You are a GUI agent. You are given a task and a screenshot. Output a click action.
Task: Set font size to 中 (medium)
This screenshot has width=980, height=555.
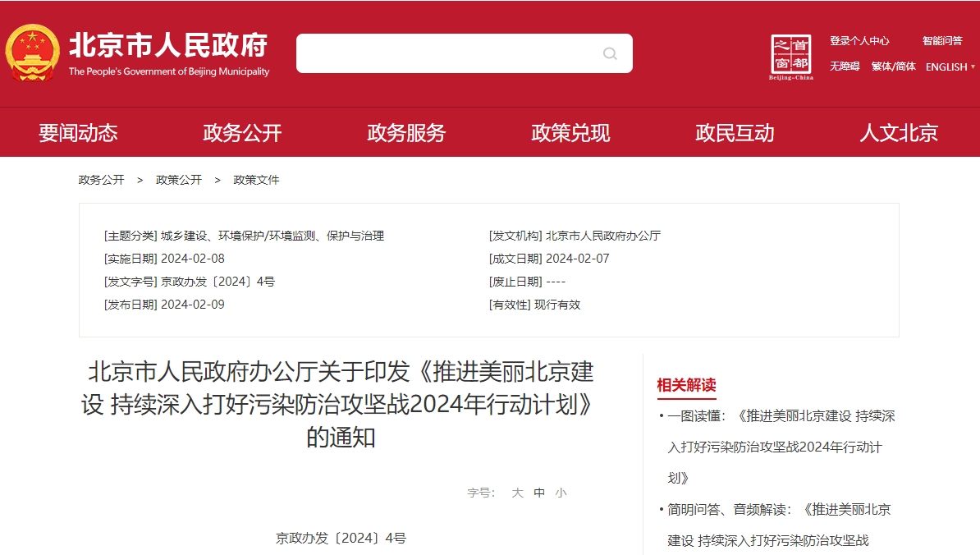click(x=539, y=493)
